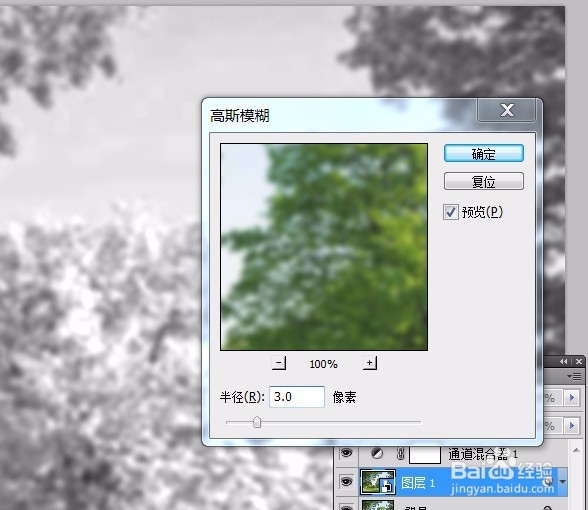The image size is (588, 510).
Task: Collapse the Layers panel with double arrows
Action: coord(564,361)
